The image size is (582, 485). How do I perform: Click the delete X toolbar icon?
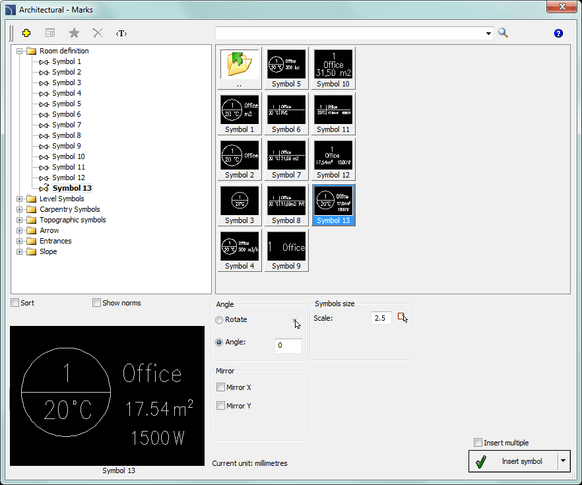point(98,33)
